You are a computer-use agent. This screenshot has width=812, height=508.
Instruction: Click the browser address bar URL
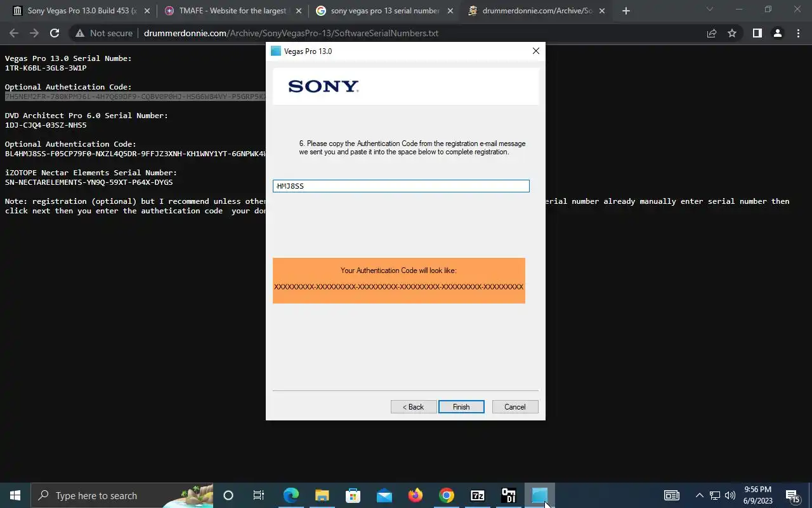pos(291,33)
